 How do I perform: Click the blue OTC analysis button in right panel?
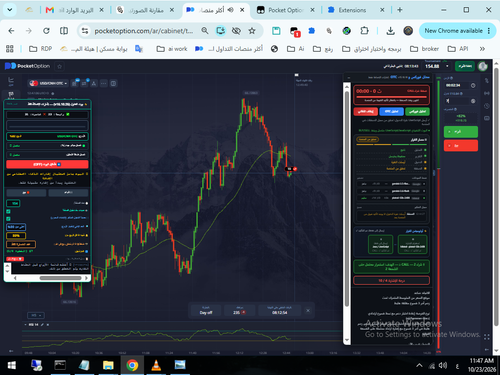[391, 111]
